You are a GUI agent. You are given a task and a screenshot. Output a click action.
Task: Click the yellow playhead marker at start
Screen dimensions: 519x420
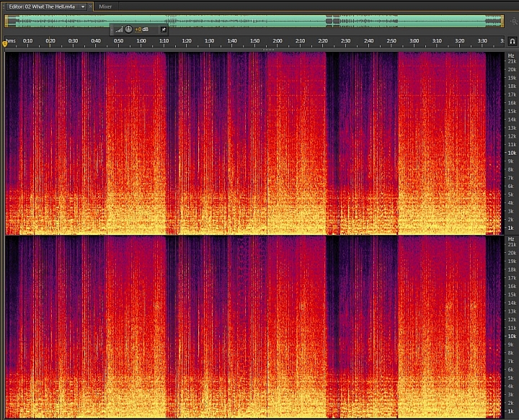tap(4, 44)
